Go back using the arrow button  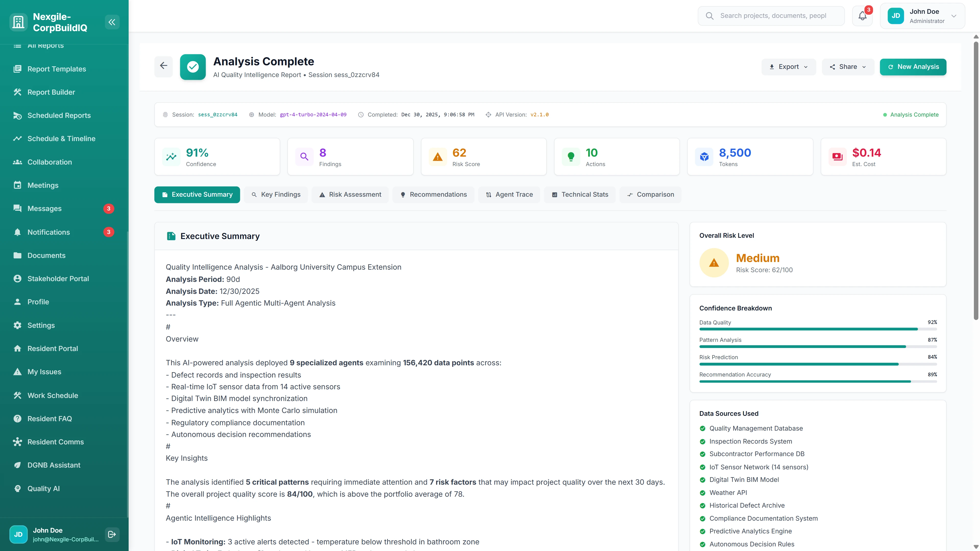(x=163, y=66)
